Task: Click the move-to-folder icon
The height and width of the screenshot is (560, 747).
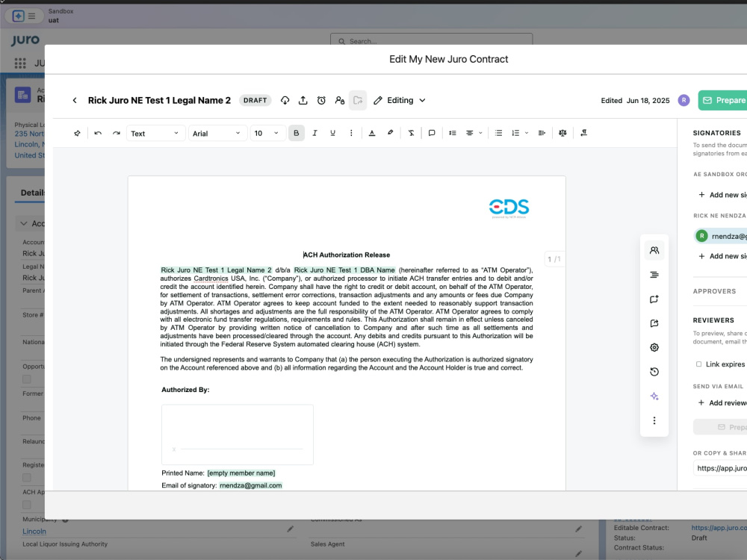Action: tap(358, 101)
